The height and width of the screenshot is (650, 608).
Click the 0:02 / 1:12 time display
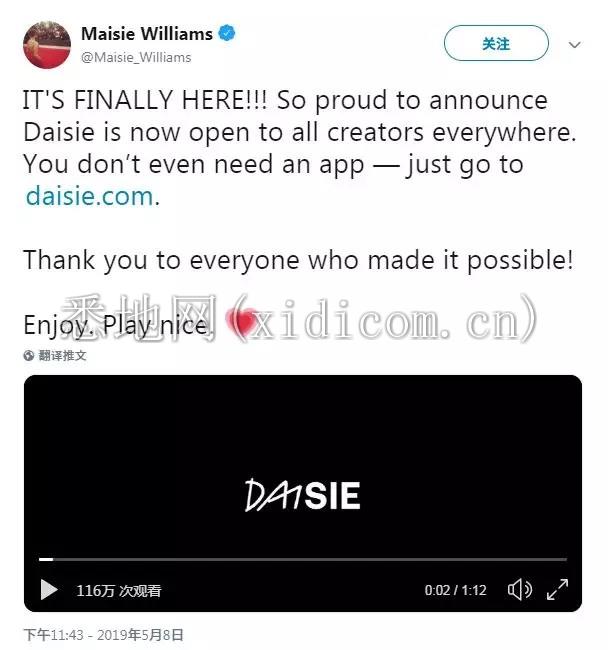tap(455, 590)
